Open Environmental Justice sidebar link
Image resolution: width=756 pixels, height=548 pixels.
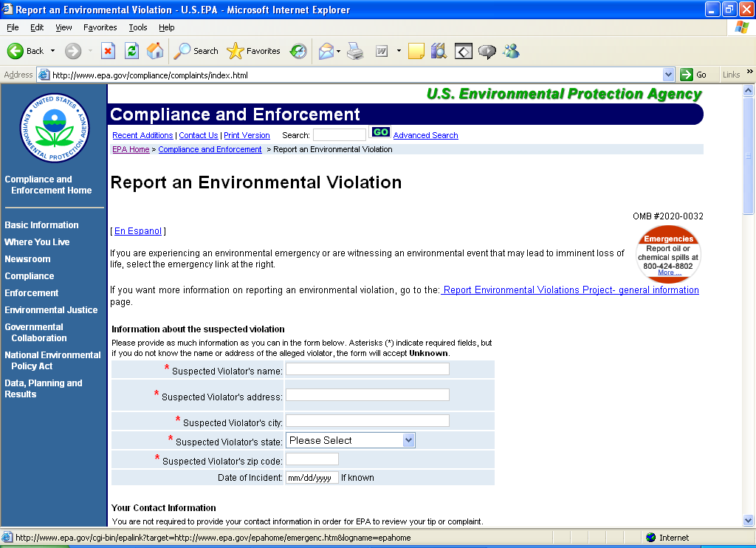[x=51, y=309]
